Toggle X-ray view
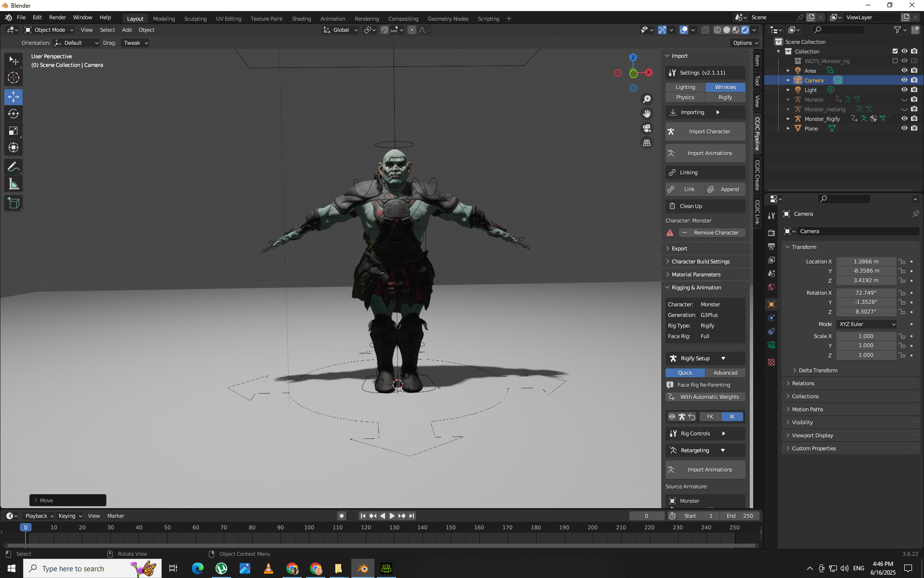This screenshot has width=924, height=578. pyautogui.click(x=705, y=30)
